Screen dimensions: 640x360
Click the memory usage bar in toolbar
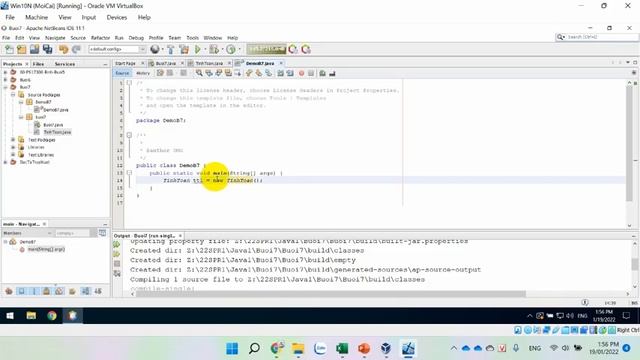click(x=267, y=49)
